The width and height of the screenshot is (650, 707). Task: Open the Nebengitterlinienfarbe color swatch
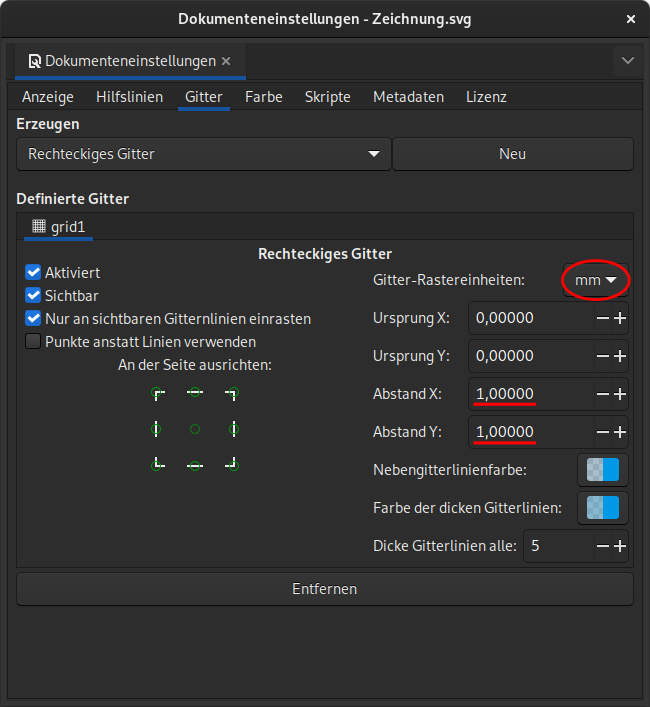[x=603, y=470]
